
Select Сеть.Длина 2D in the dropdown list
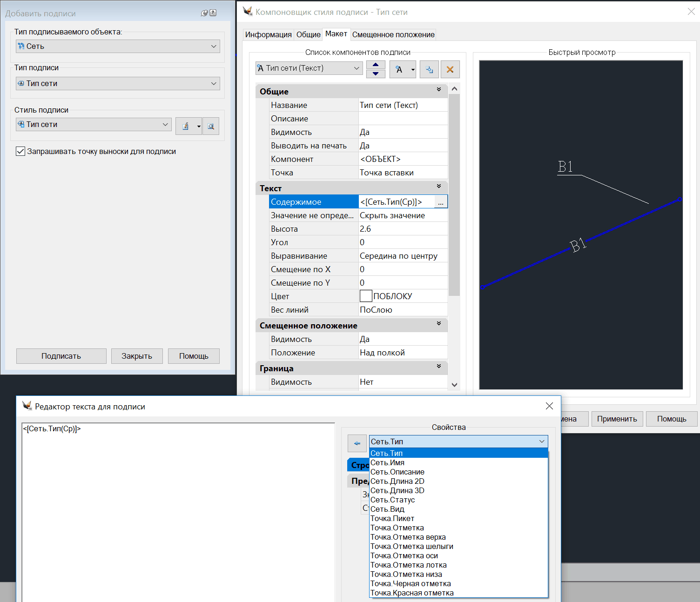click(458, 481)
